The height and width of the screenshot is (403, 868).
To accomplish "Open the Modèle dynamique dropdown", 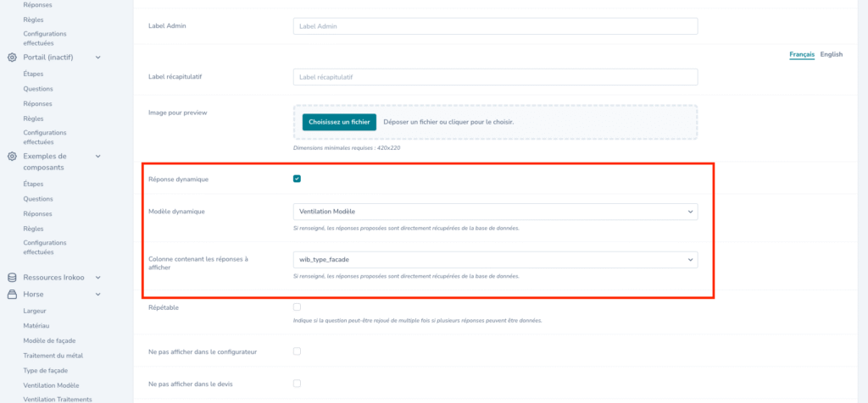I will pos(495,211).
